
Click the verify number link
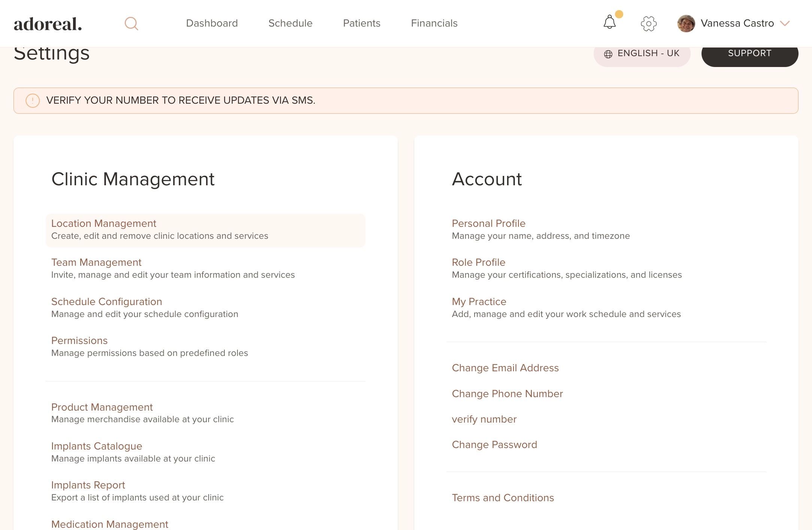point(484,419)
